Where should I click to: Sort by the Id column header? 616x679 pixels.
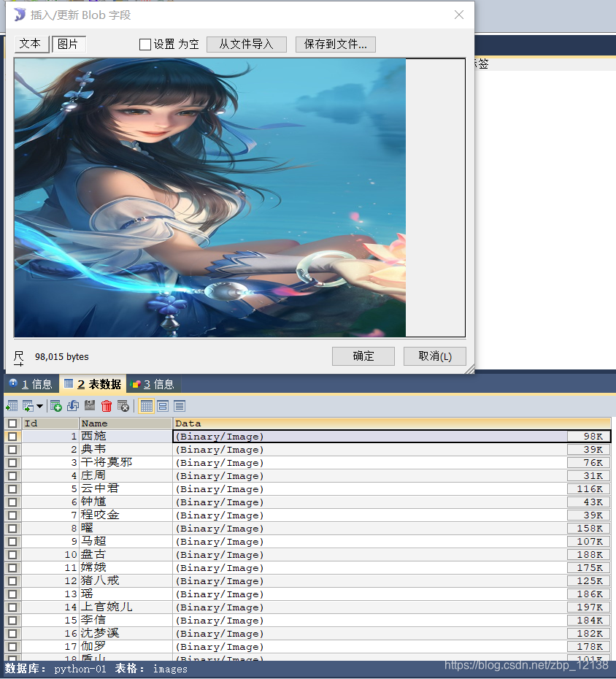[50, 423]
